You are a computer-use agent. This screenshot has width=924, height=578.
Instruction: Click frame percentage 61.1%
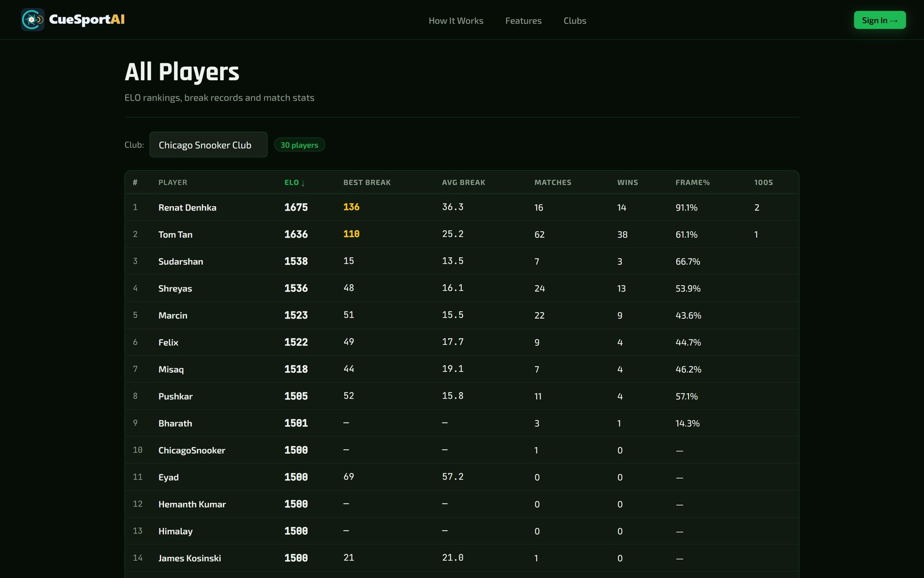(x=686, y=235)
